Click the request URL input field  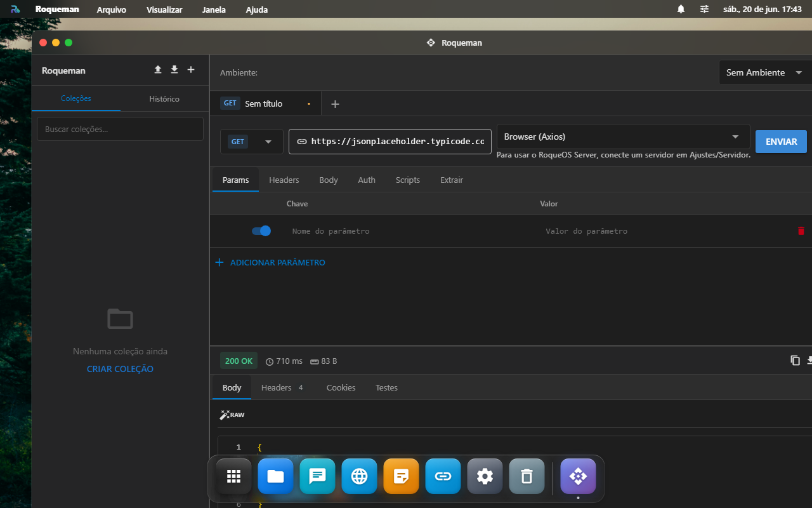(x=390, y=142)
